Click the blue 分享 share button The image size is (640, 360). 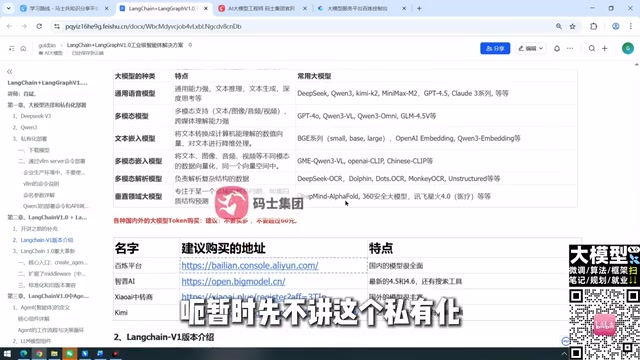click(495, 48)
